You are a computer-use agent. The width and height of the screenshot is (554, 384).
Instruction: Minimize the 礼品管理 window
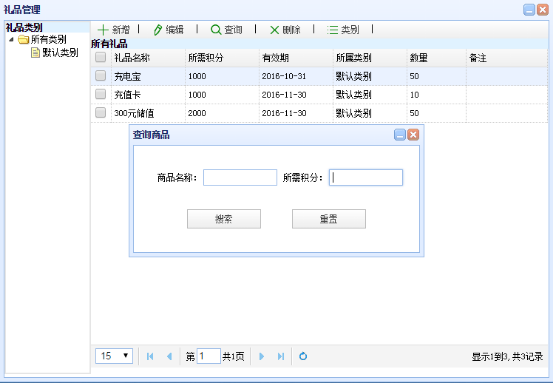click(x=529, y=10)
